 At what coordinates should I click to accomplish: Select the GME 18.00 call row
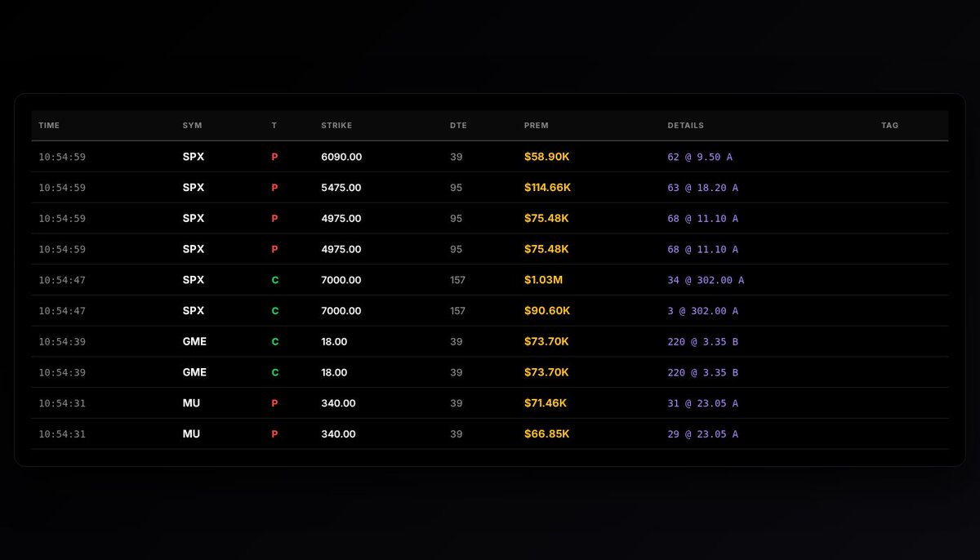point(490,341)
